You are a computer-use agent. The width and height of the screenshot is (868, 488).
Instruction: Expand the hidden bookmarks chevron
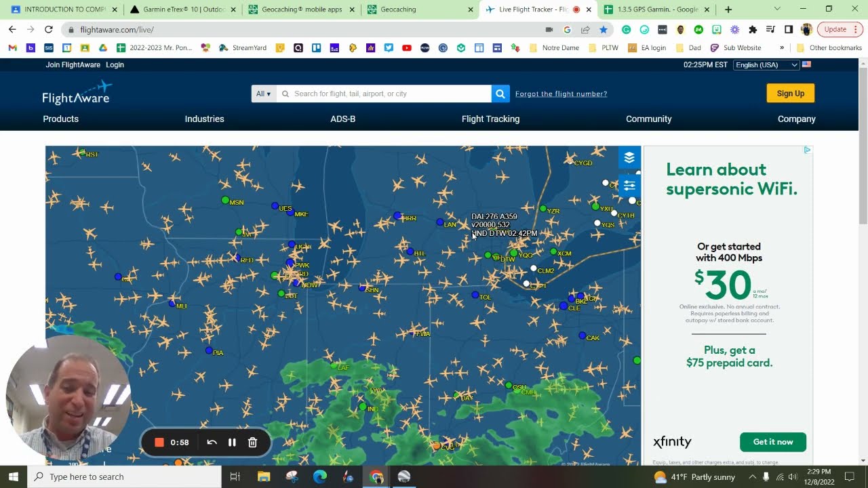click(x=782, y=48)
